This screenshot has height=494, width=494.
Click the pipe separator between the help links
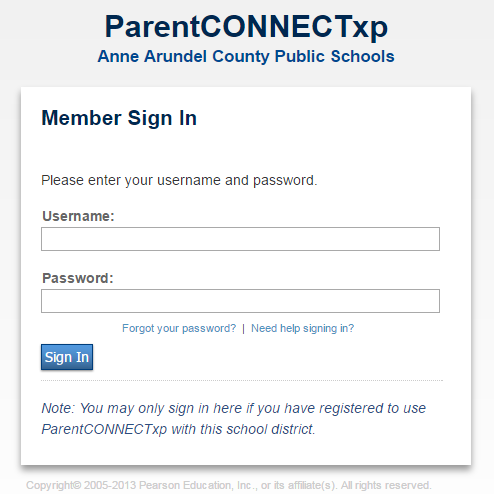(x=243, y=329)
